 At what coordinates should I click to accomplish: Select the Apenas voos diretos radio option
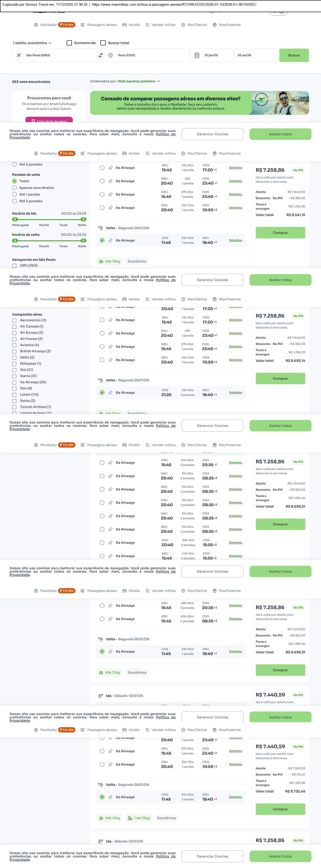(x=15, y=188)
